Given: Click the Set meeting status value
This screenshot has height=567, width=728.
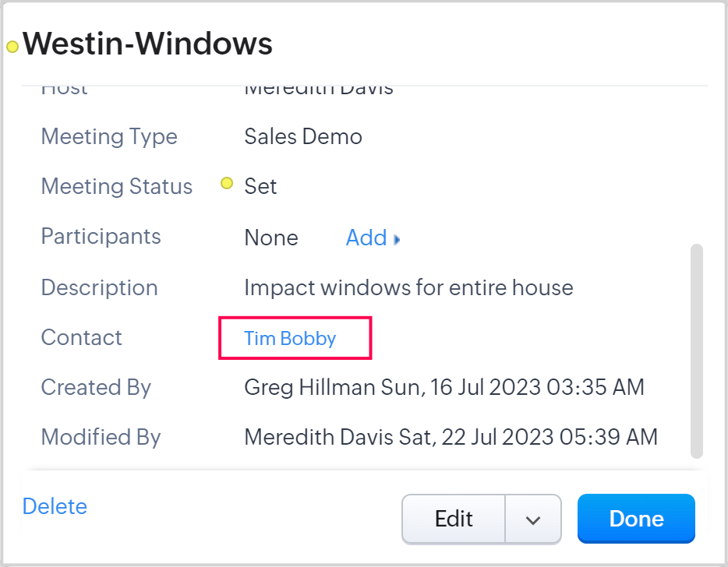Looking at the screenshot, I should [260, 187].
